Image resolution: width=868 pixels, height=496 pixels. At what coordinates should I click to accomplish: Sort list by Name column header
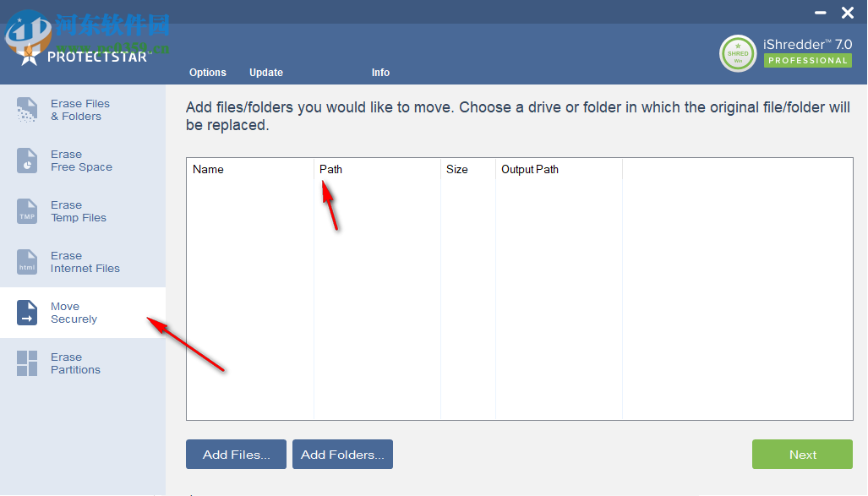click(x=208, y=170)
